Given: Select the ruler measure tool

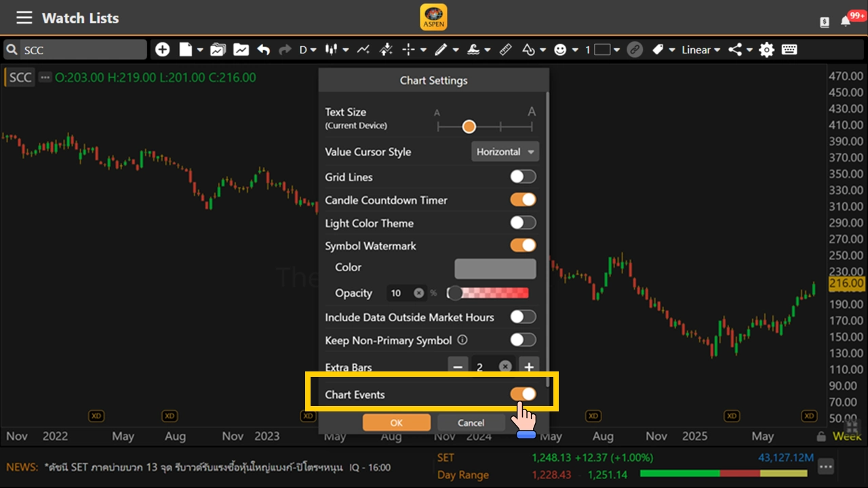Looking at the screenshot, I should pyautogui.click(x=505, y=49).
